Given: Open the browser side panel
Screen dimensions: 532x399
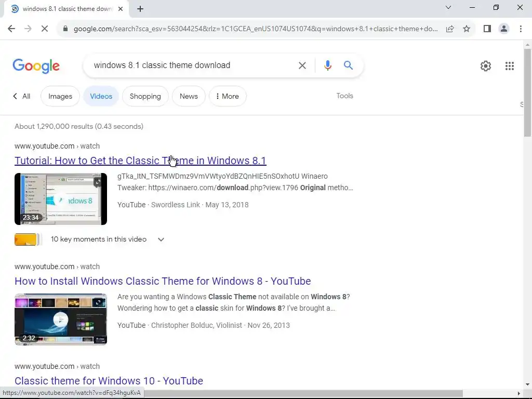Looking at the screenshot, I should [487, 29].
